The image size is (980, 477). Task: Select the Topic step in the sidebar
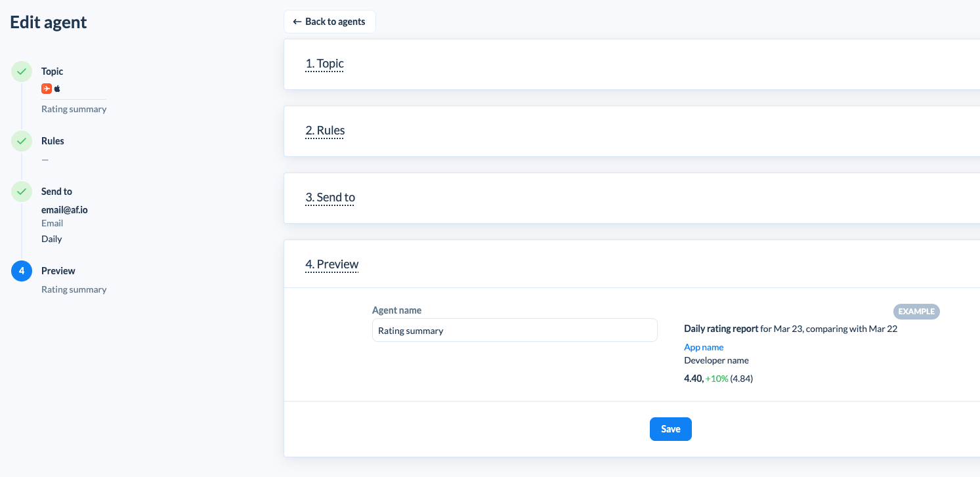coord(53,72)
